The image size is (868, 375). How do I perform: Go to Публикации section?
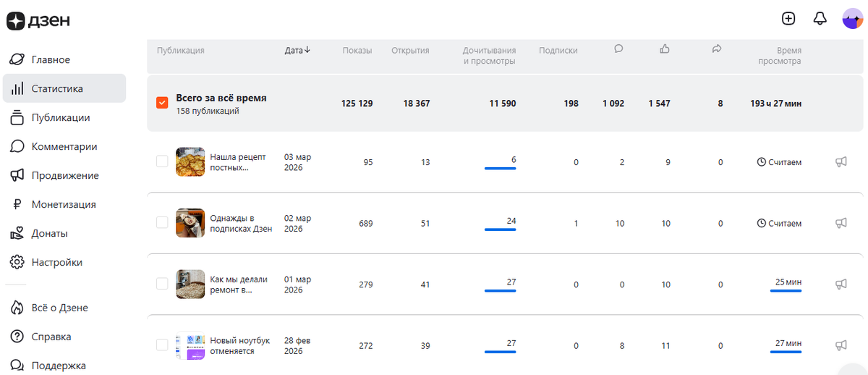pos(60,117)
